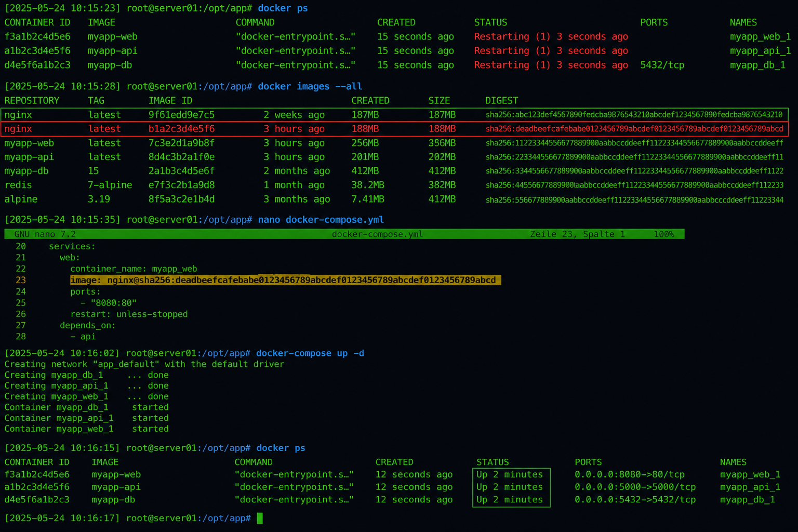Click the docker-compose up -d command
Image resolution: width=798 pixels, height=532 pixels.
coord(310,353)
